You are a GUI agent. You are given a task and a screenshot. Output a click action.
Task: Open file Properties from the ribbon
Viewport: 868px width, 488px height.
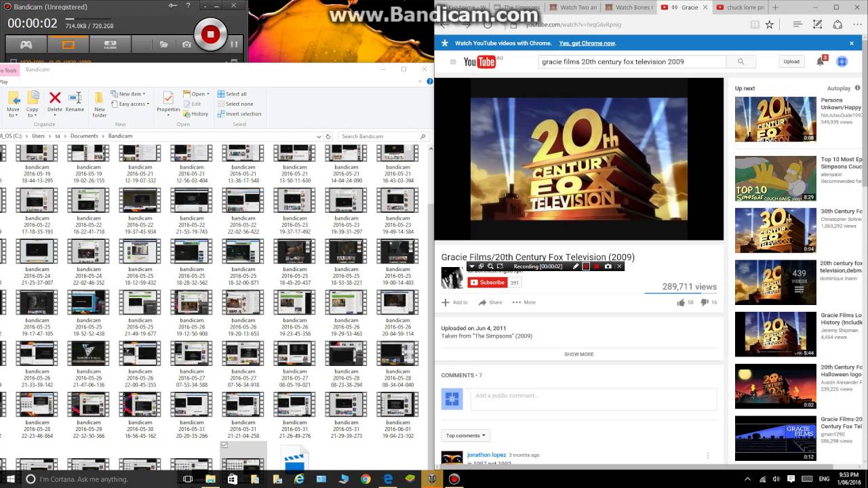pyautogui.click(x=168, y=102)
